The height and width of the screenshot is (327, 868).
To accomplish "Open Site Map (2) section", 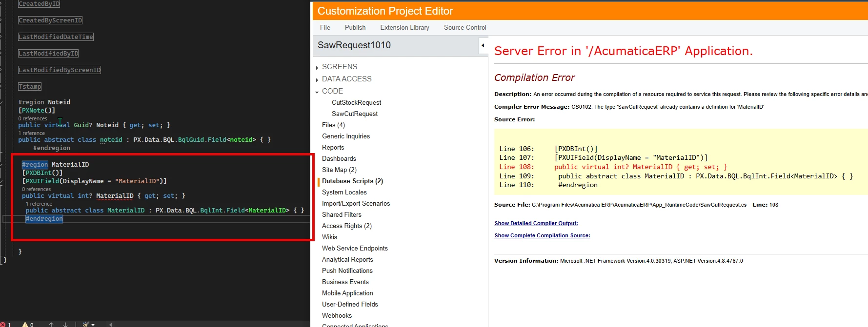I will click(339, 170).
